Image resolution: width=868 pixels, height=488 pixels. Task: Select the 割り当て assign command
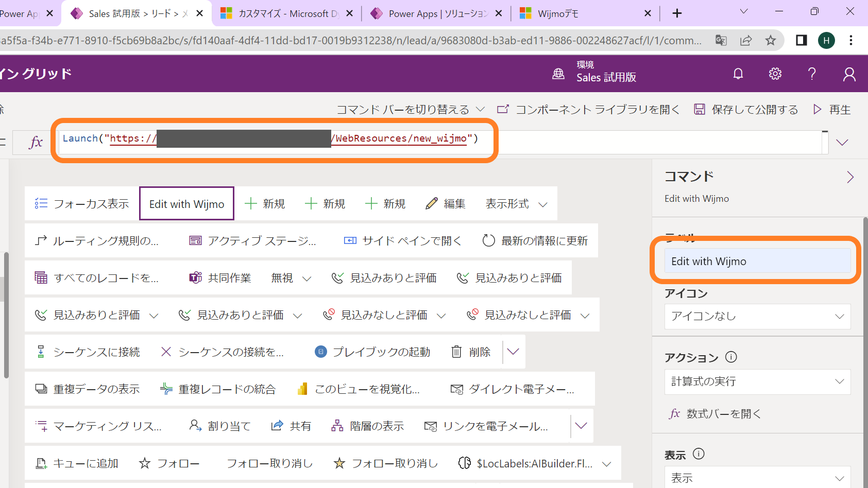219,426
